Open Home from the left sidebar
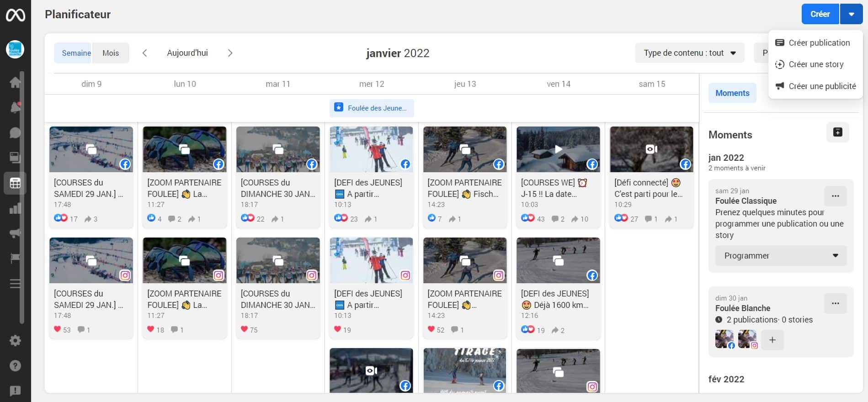This screenshot has width=868, height=402. (x=15, y=82)
